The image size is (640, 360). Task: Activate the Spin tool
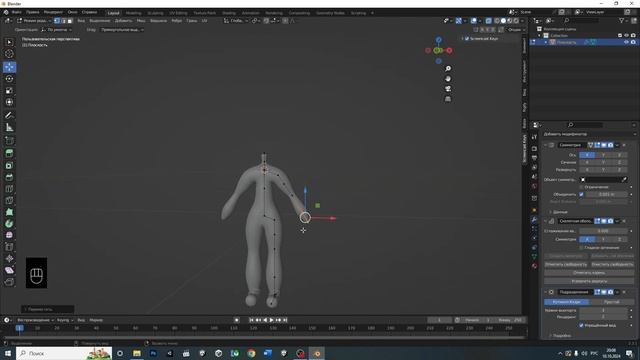9,224
